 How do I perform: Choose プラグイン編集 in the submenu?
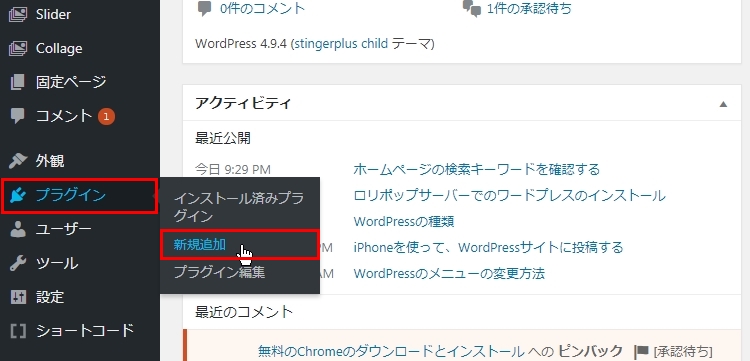(219, 273)
